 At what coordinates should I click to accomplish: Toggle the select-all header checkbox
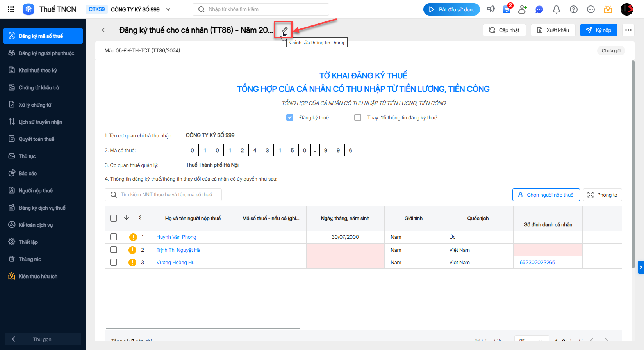pyautogui.click(x=114, y=218)
